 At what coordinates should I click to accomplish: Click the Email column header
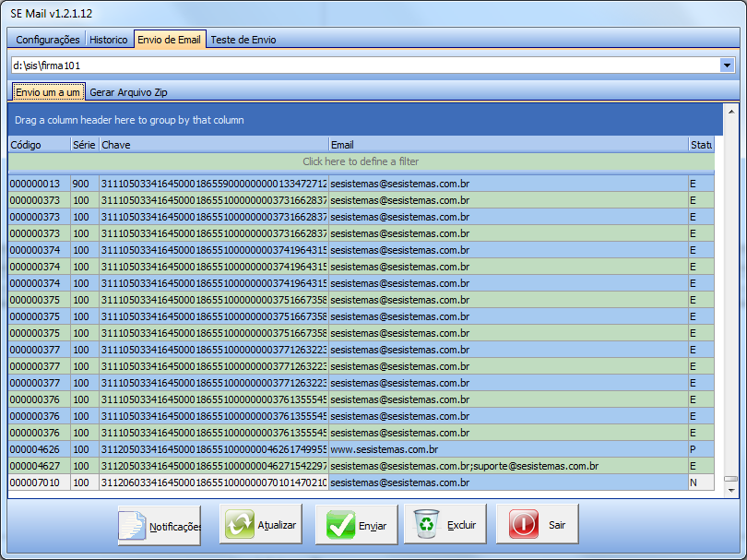pos(507,145)
